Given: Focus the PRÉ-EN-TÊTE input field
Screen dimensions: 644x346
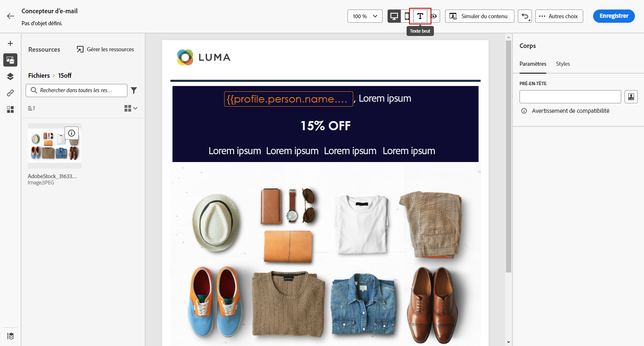Looking at the screenshot, I should pos(570,97).
